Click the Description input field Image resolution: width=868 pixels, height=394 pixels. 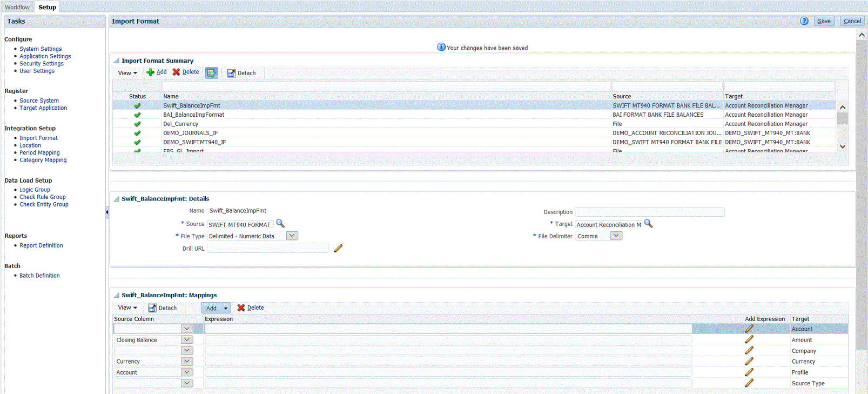coord(650,212)
